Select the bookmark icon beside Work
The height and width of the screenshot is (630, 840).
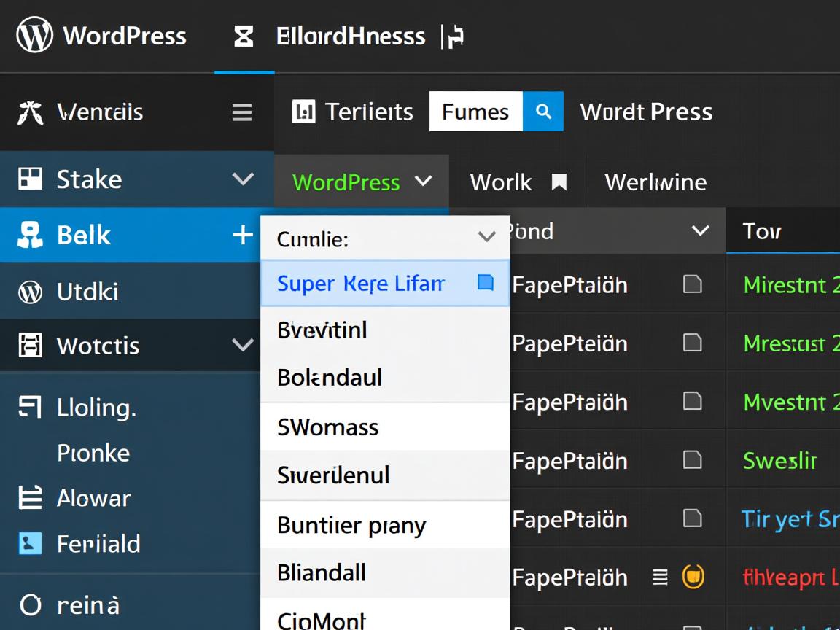[x=558, y=182]
